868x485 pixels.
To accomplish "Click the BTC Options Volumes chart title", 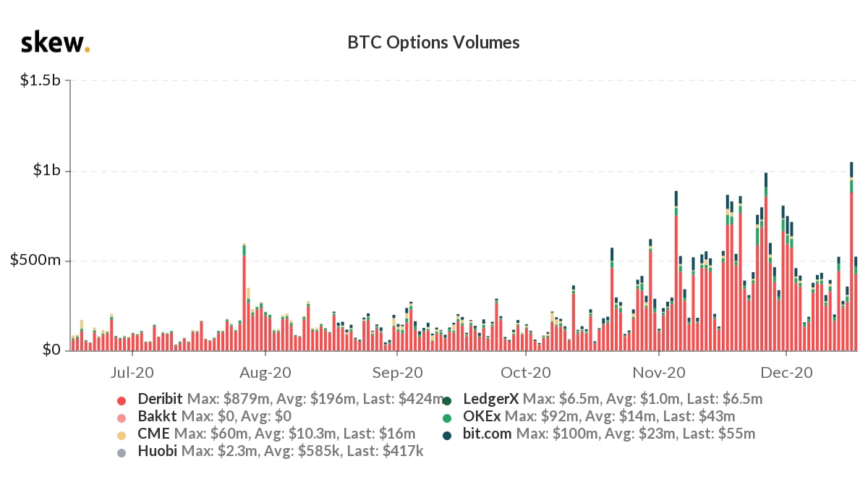I will click(x=433, y=43).
